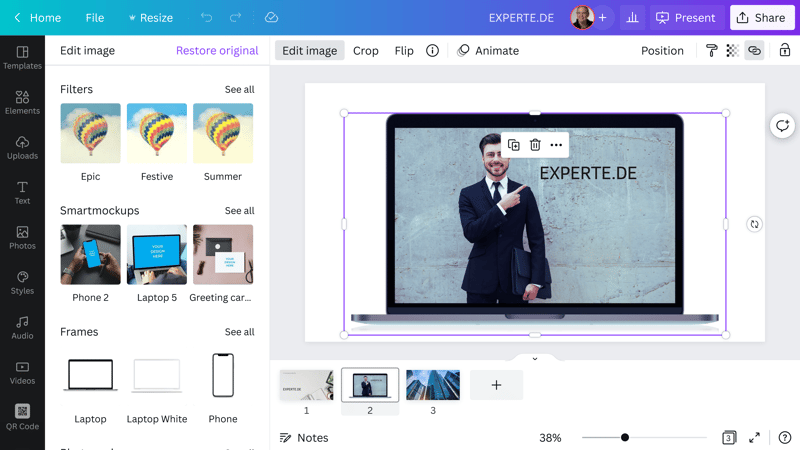Click the user profile avatar
800x450 pixels.
(x=582, y=18)
